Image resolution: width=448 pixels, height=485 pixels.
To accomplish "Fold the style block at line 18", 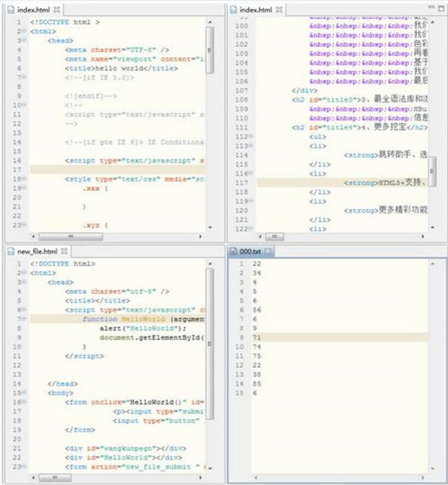I will [x=22, y=179].
